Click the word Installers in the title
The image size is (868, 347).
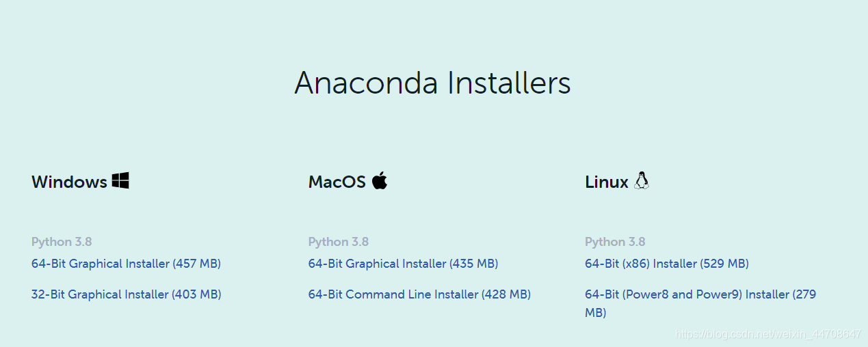pos(510,83)
